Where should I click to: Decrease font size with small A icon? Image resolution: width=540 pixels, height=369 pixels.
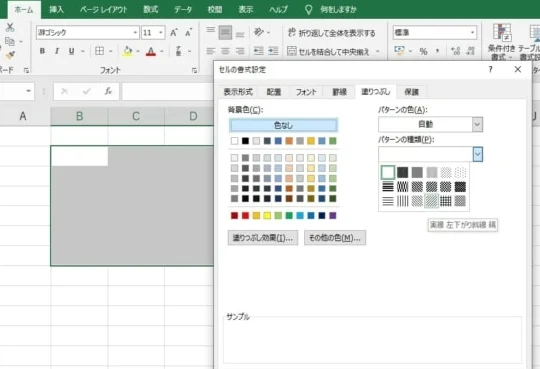tap(188, 32)
